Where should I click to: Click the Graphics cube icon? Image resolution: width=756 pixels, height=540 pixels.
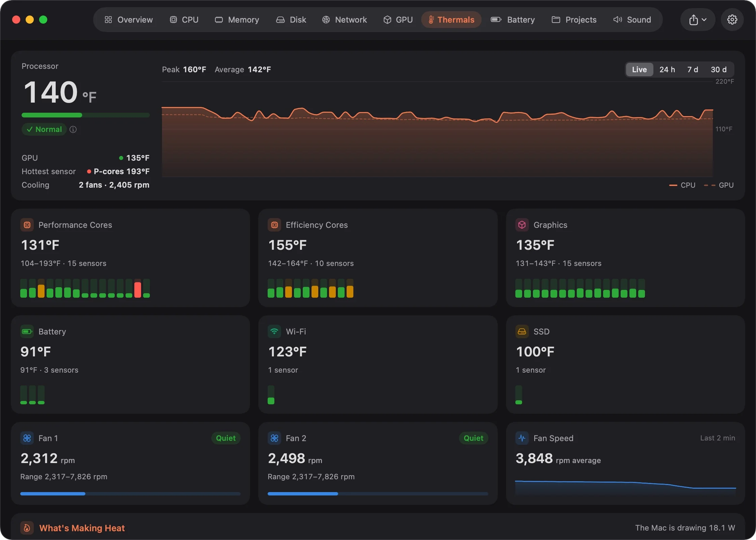(x=522, y=225)
